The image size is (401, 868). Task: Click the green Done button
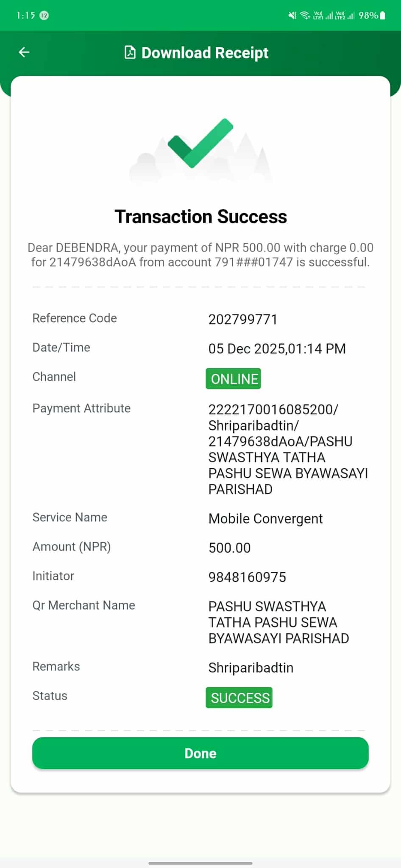point(200,753)
